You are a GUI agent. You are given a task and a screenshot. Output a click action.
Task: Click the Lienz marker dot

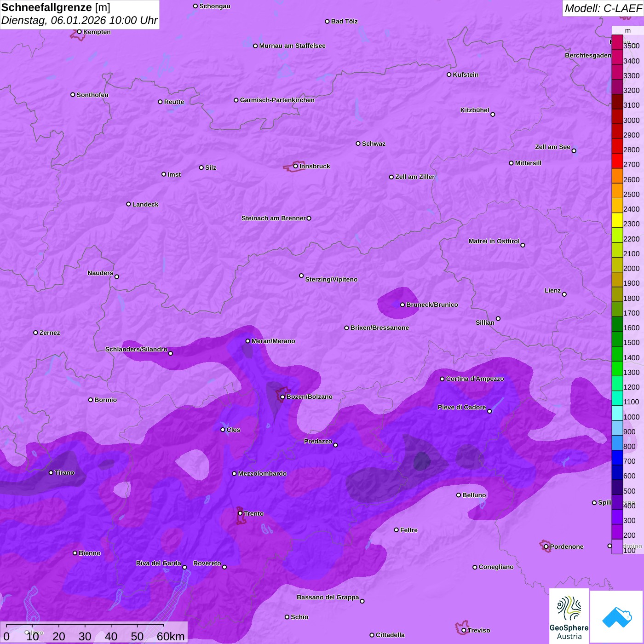(564, 294)
